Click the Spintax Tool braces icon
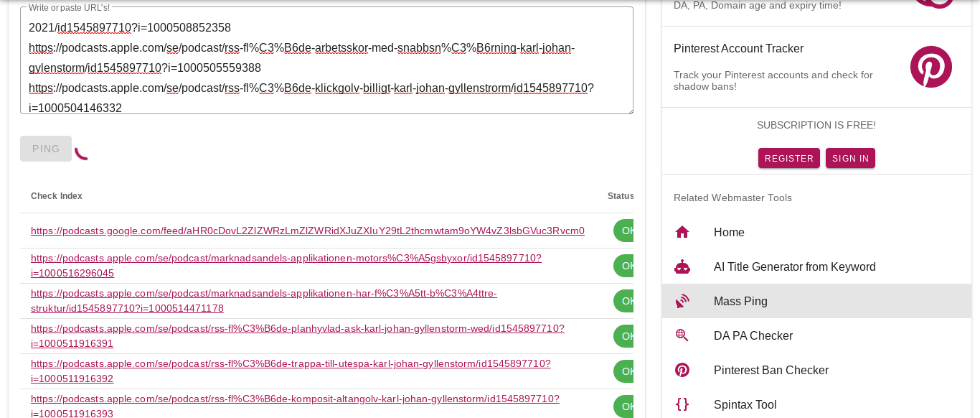 682,404
